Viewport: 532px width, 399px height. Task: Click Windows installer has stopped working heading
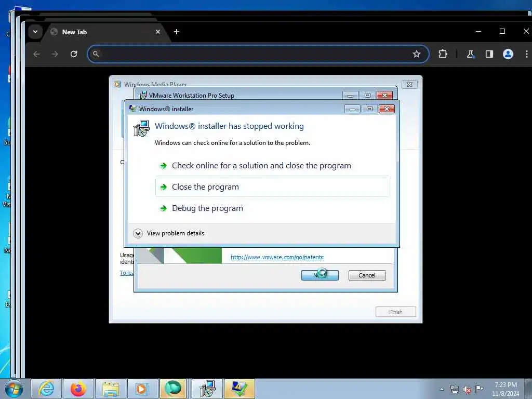pyautogui.click(x=229, y=126)
